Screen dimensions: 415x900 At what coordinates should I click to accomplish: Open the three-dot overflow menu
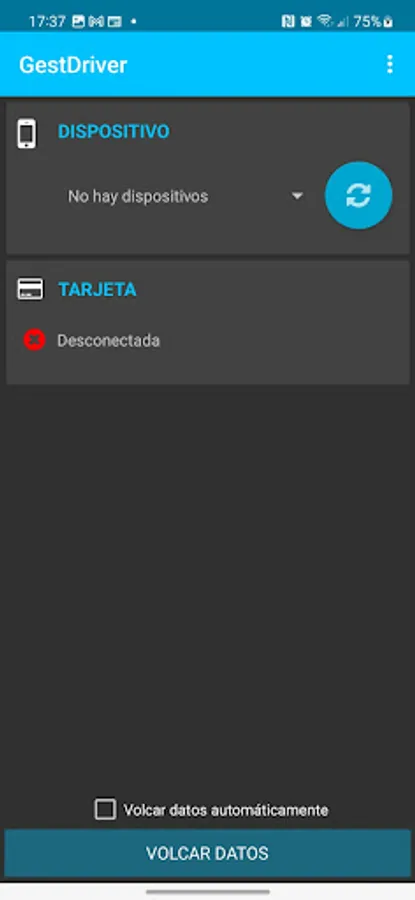point(390,64)
